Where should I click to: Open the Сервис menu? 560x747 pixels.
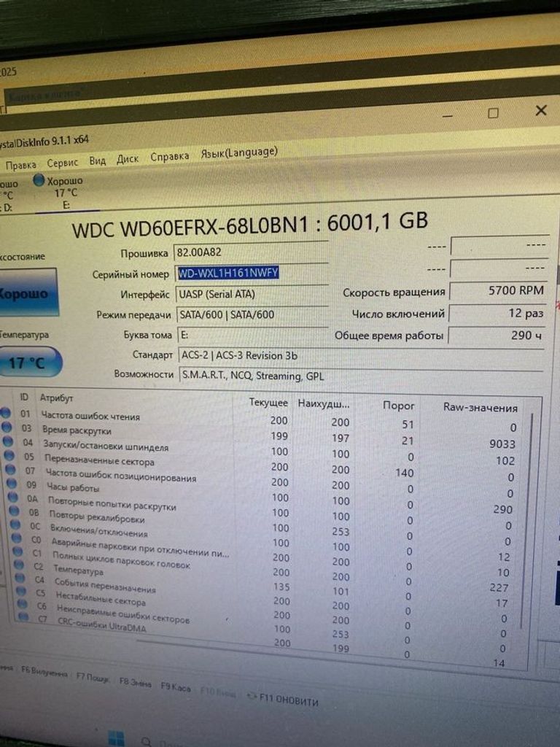[63, 163]
